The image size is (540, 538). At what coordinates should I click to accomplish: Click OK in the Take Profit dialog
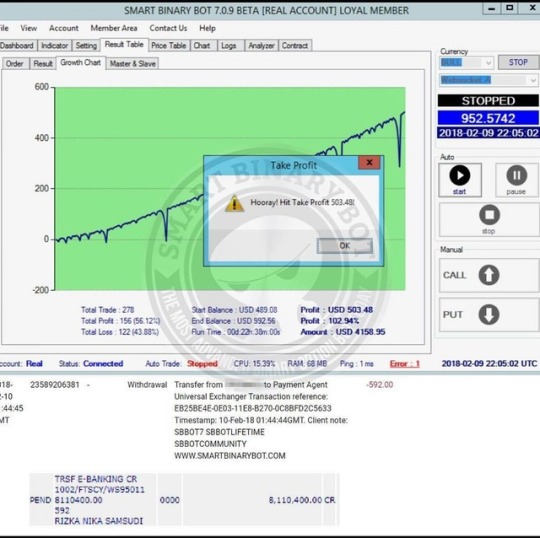(344, 246)
